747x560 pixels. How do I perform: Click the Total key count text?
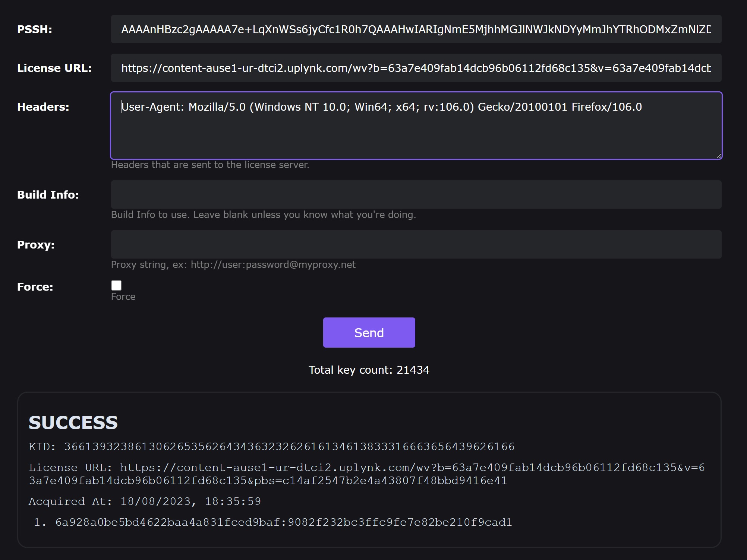(369, 370)
